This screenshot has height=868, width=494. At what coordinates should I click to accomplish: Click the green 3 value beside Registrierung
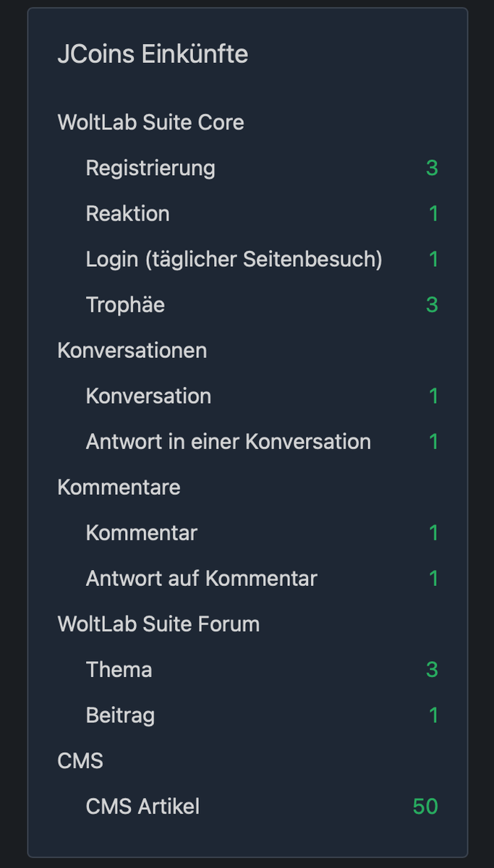432,168
